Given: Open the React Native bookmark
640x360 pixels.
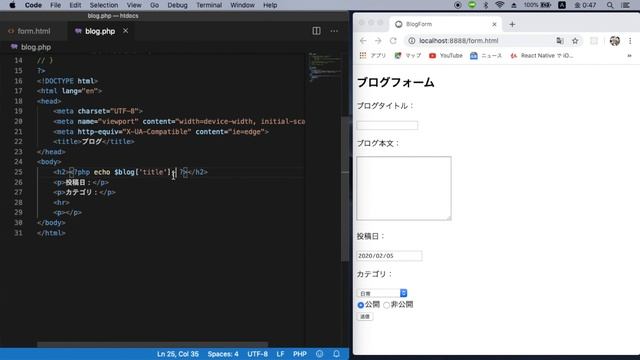Looking at the screenshot, I should click(542, 56).
